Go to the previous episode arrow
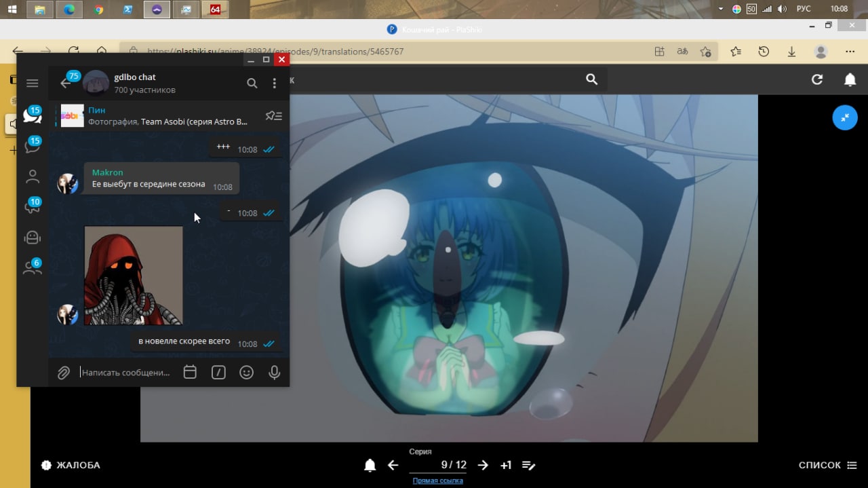 [x=393, y=465]
